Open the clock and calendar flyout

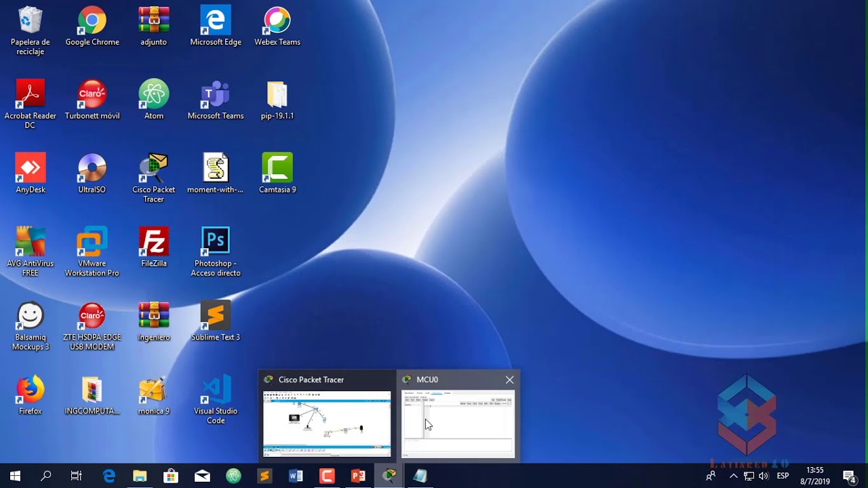pos(815,476)
